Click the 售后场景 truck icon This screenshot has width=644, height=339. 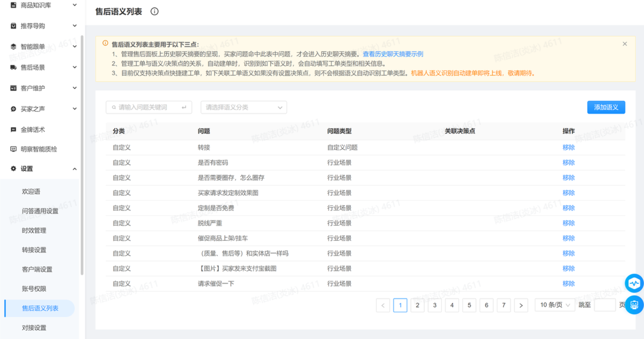[x=13, y=67]
